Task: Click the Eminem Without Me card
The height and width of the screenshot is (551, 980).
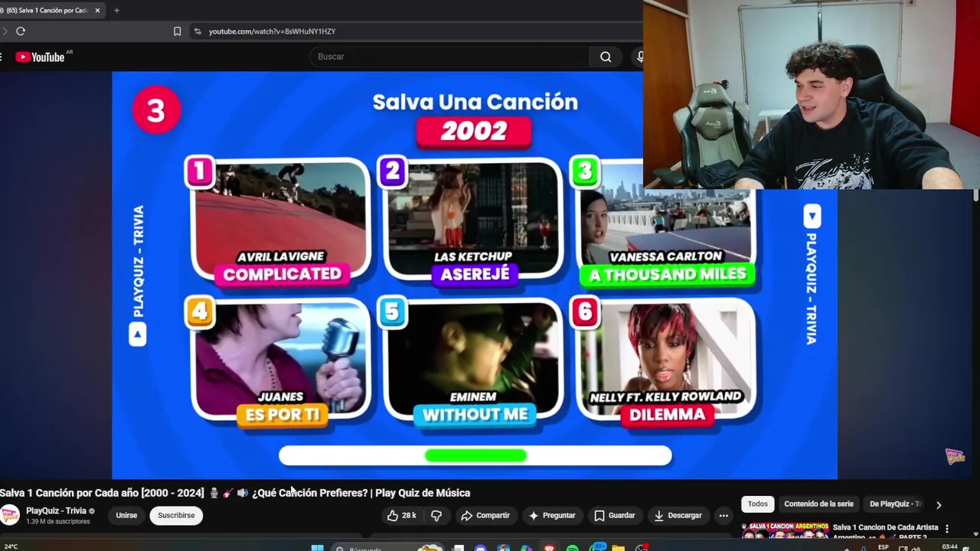Action: 474,363
